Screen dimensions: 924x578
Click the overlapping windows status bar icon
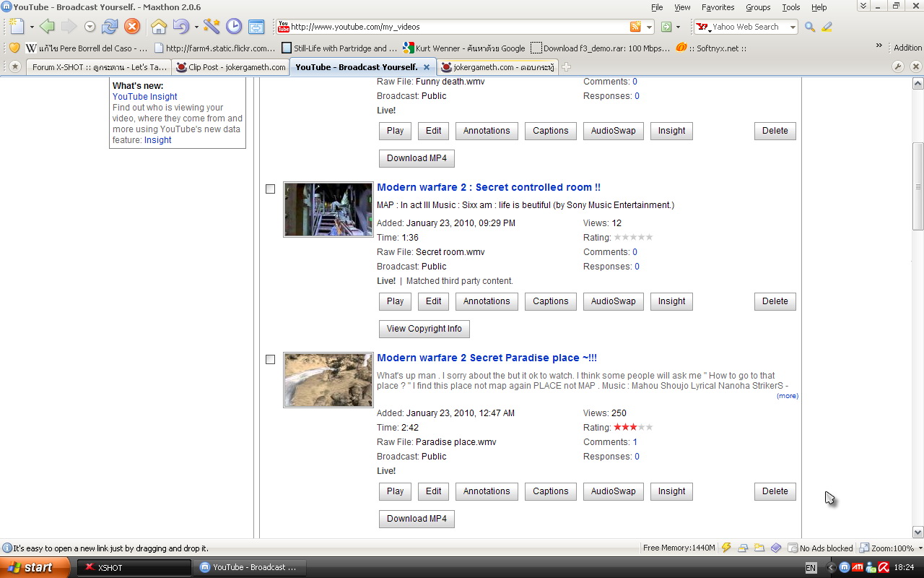click(743, 548)
